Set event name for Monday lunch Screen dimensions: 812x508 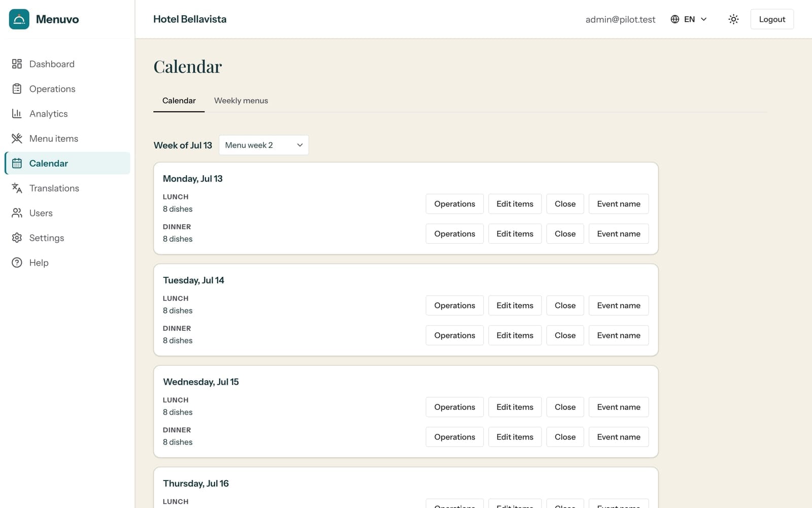click(619, 204)
